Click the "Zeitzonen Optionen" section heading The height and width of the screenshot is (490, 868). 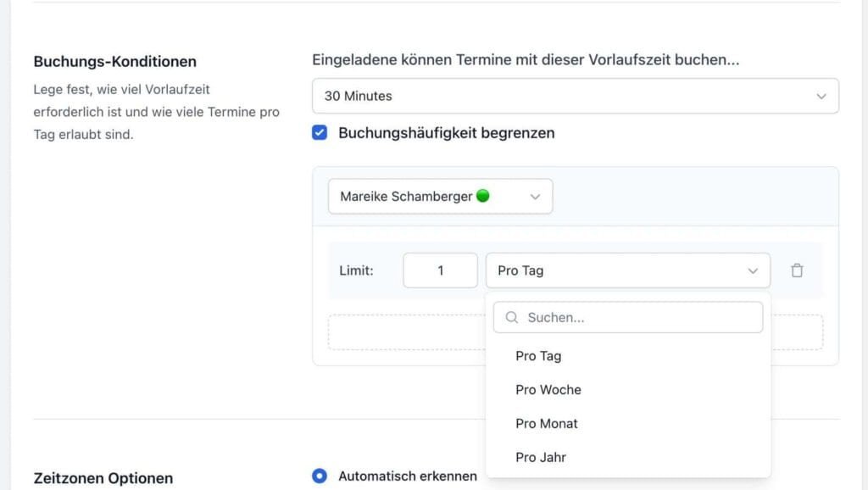(103, 477)
